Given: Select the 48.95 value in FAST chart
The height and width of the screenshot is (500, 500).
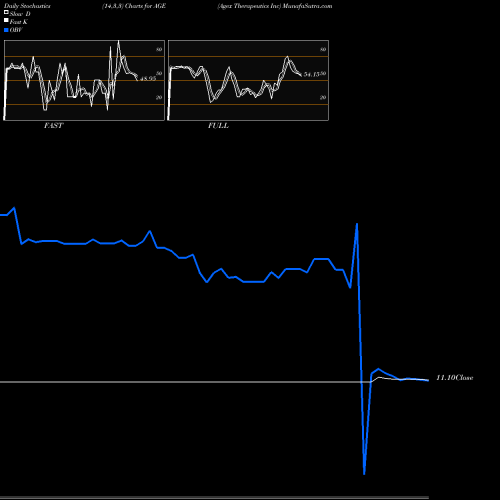Looking at the screenshot, I should coord(148,79).
